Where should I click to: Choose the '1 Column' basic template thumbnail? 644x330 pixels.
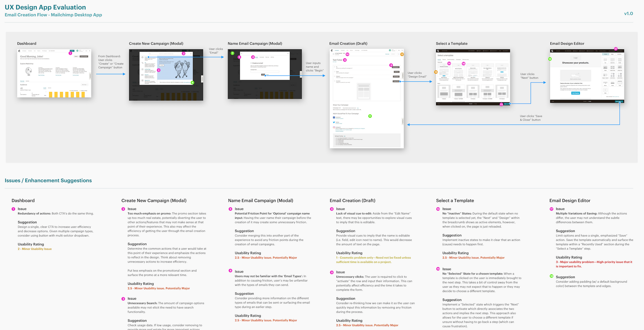(x=444, y=92)
